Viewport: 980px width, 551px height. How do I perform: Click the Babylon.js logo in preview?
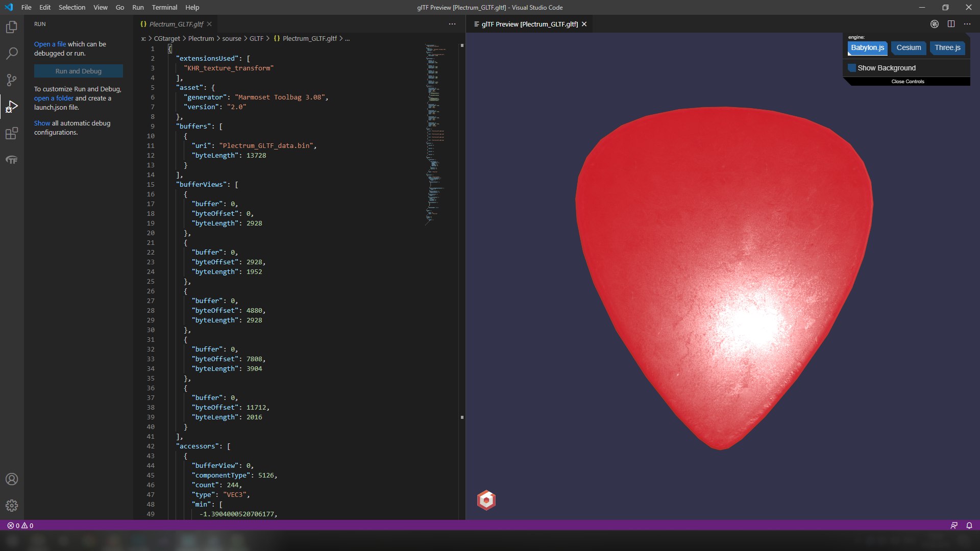point(486,500)
